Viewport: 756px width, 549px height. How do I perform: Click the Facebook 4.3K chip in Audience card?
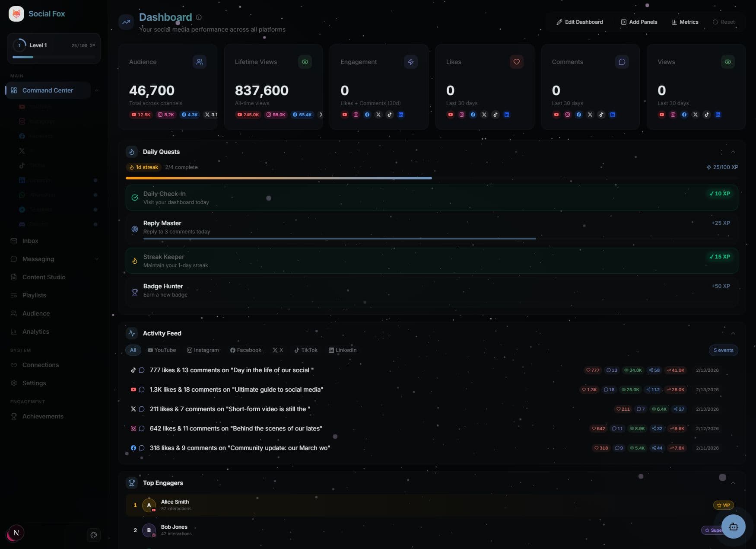pyautogui.click(x=190, y=115)
